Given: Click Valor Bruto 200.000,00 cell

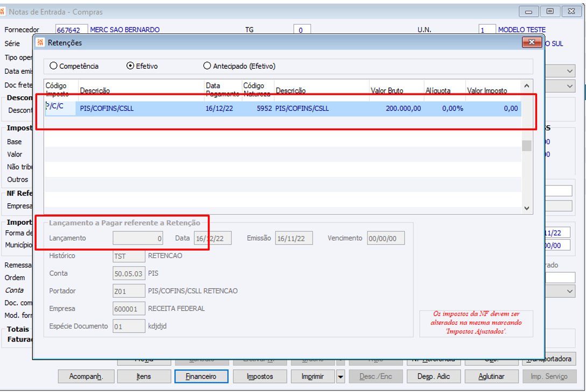Looking at the screenshot, I should pos(403,109).
